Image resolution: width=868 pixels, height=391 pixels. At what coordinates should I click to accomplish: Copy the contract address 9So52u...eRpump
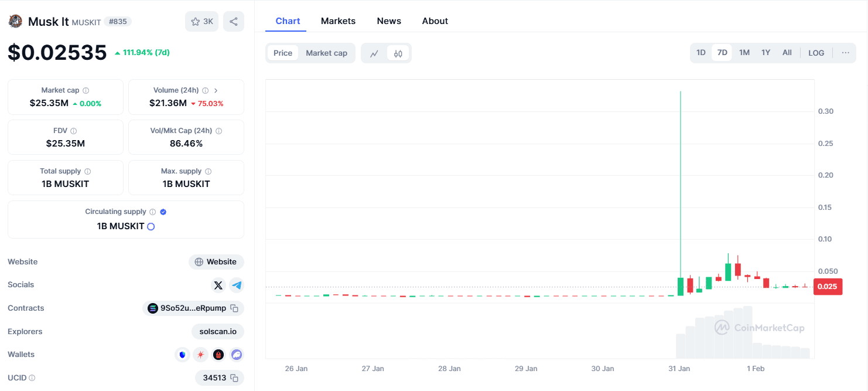[234, 308]
